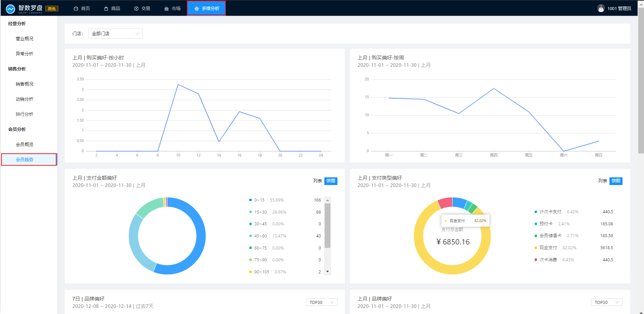Viewport: 644px width, 314px height.
Task: Click scroll-down arrow in payment amount legend
Action: [x=328, y=272]
